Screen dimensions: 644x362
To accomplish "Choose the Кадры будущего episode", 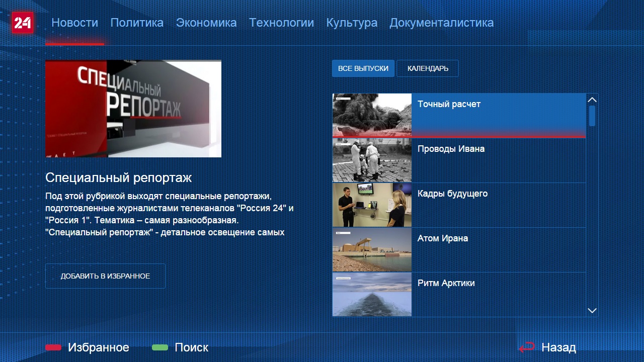I will click(372, 205).
